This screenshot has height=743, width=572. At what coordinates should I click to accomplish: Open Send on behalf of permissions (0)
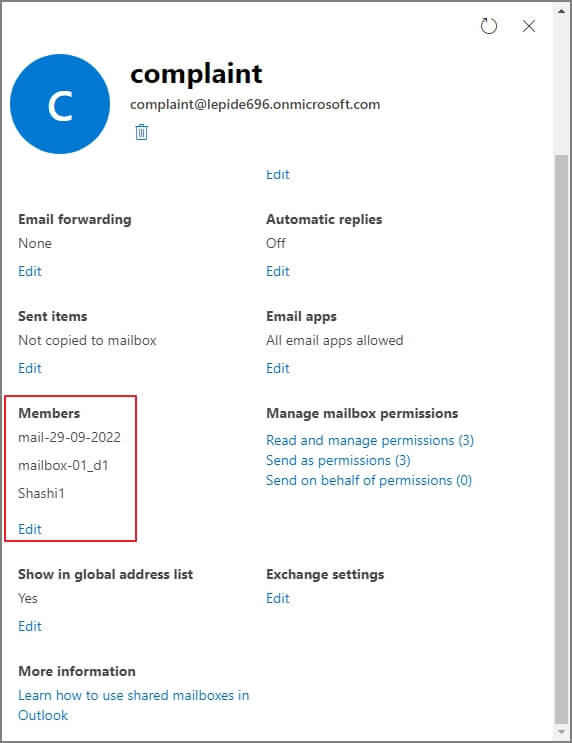pos(369,480)
